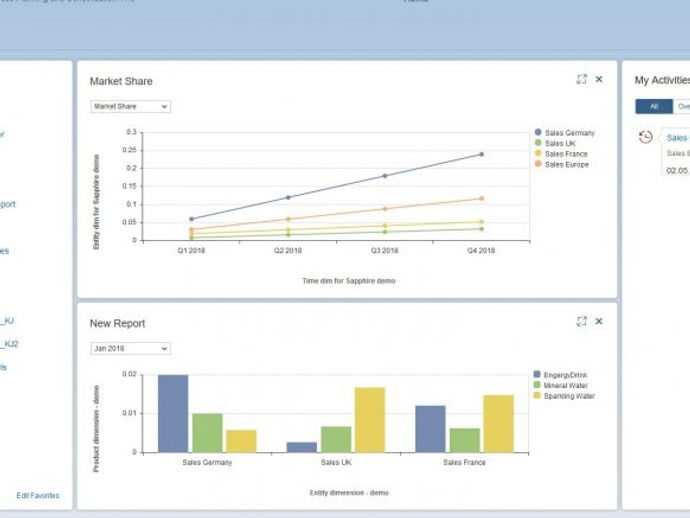Click Sales Germany Q4 2018 data point
The height and width of the screenshot is (518, 690).
click(481, 154)
